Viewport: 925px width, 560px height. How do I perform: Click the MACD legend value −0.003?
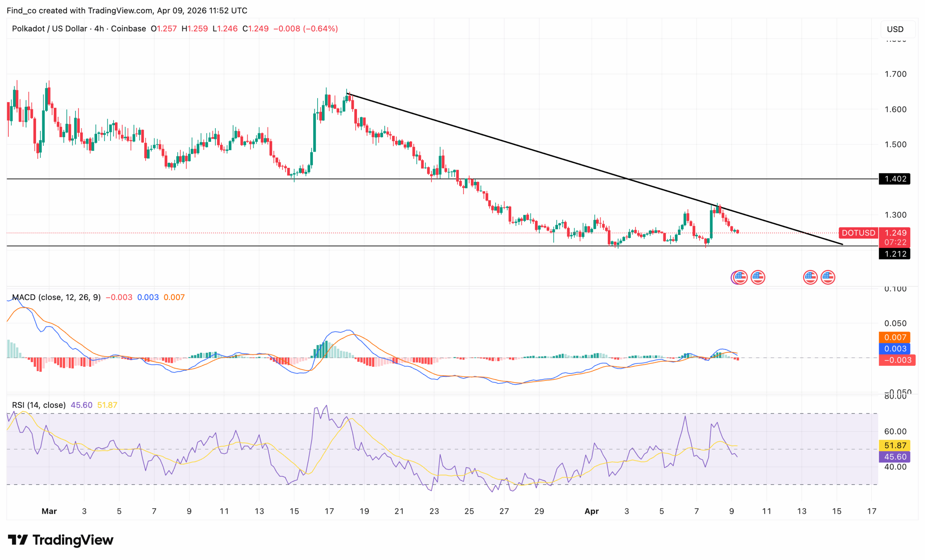pyautogui.click(x=119, y=298)
